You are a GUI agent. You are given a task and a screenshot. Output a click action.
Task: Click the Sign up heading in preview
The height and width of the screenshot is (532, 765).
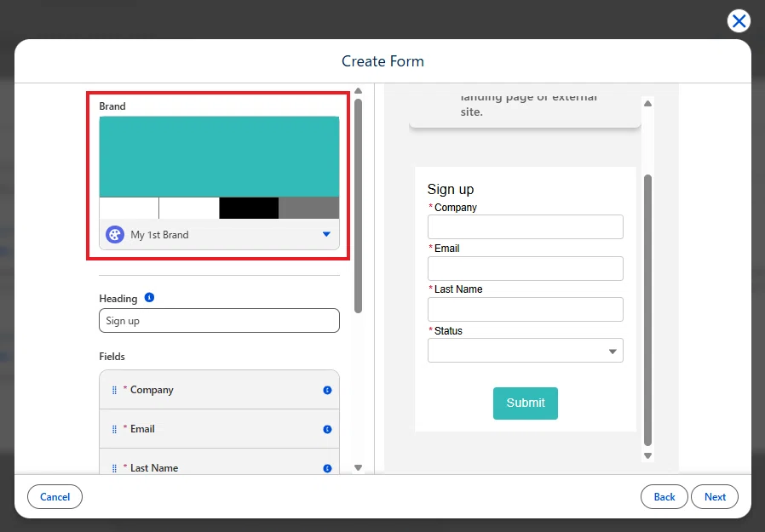(x=451, y=189)
